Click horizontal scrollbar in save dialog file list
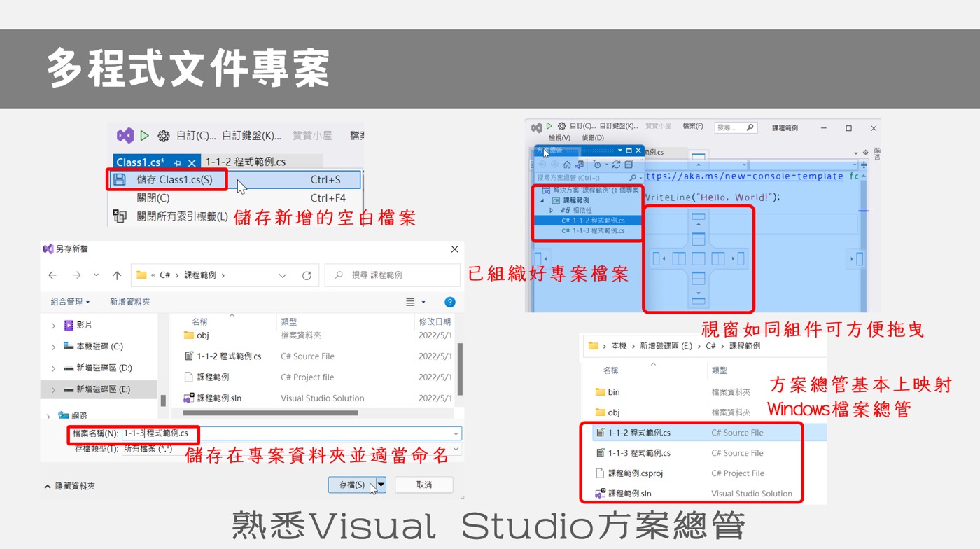The width and height of the screenshot is (980, 549). [x=270, y=413]
